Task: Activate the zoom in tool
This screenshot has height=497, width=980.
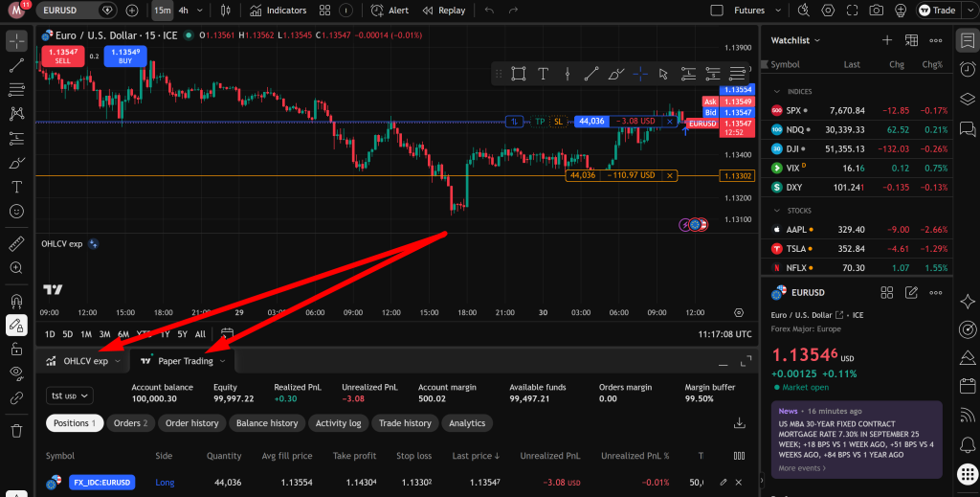Action: pos(16,268)
